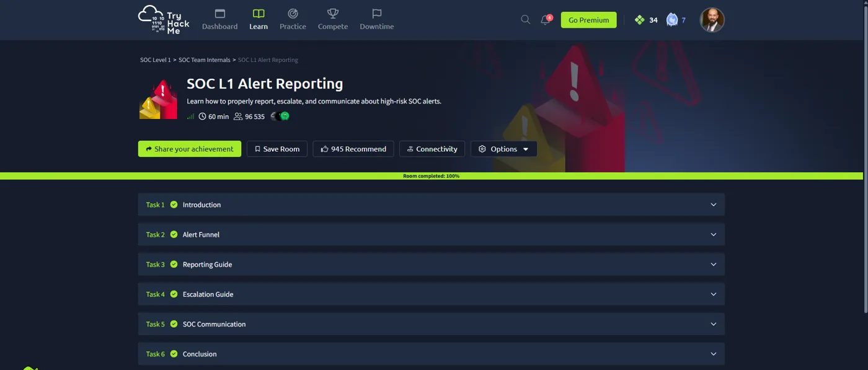Expand Task 5 SOC Communication chevron

(713, 324)
